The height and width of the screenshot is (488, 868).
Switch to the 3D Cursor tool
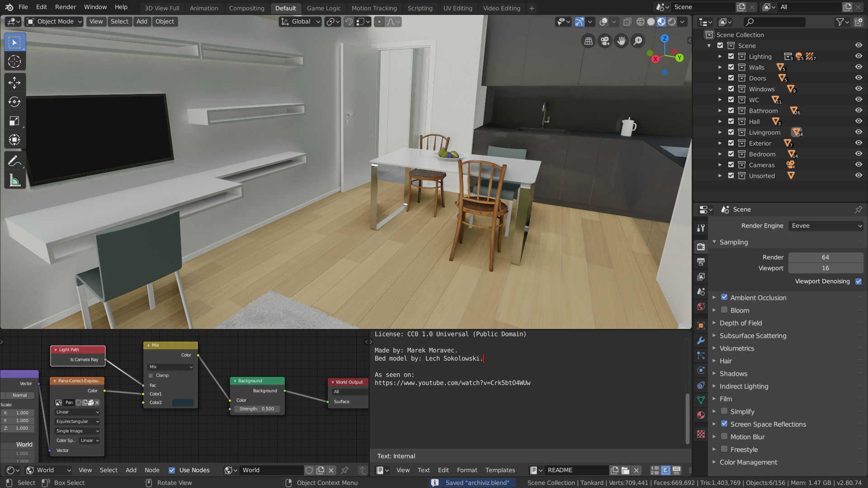click(x=15, y=61)
